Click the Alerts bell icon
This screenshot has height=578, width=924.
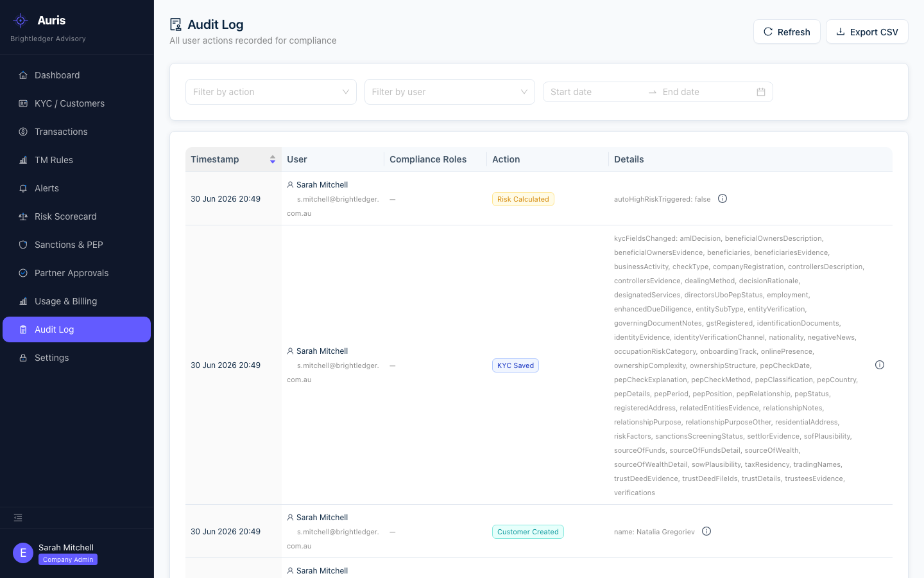coord(23,188)
